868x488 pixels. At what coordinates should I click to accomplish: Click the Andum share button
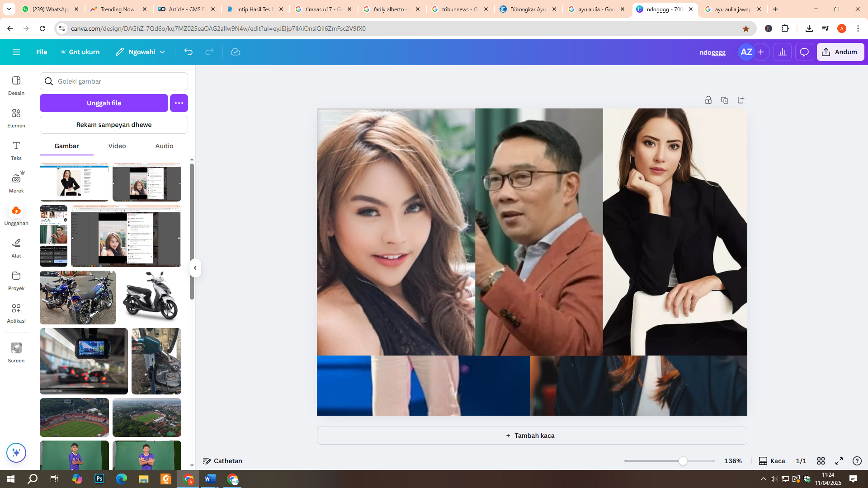tap(840, 52)
